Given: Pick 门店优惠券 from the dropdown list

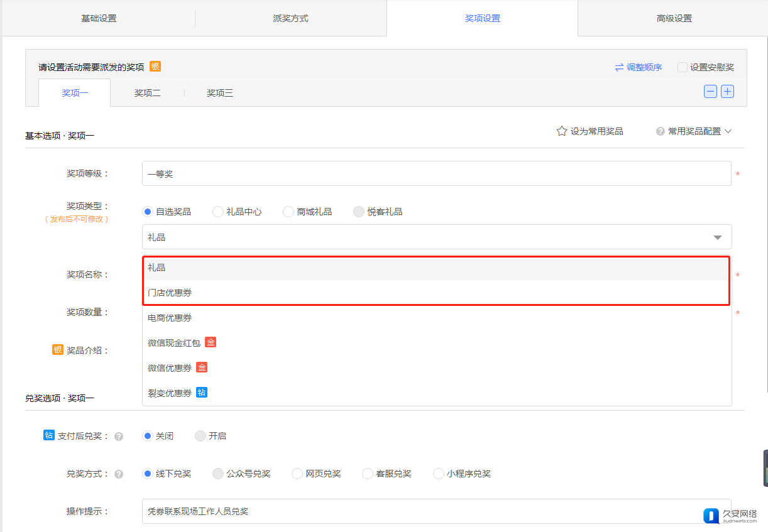Looking at the screenshot, I should 437,293.
